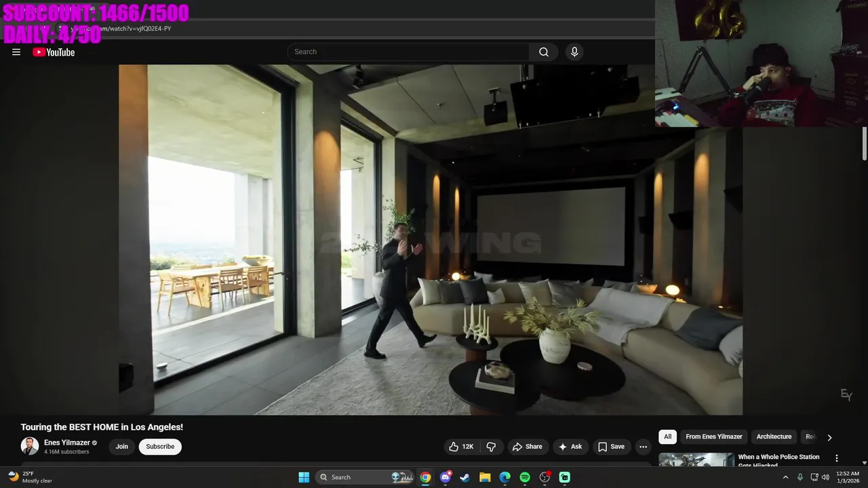
Task: Open Discord from the taskbar
Action: pyautogui.click(x=446, y=477)
